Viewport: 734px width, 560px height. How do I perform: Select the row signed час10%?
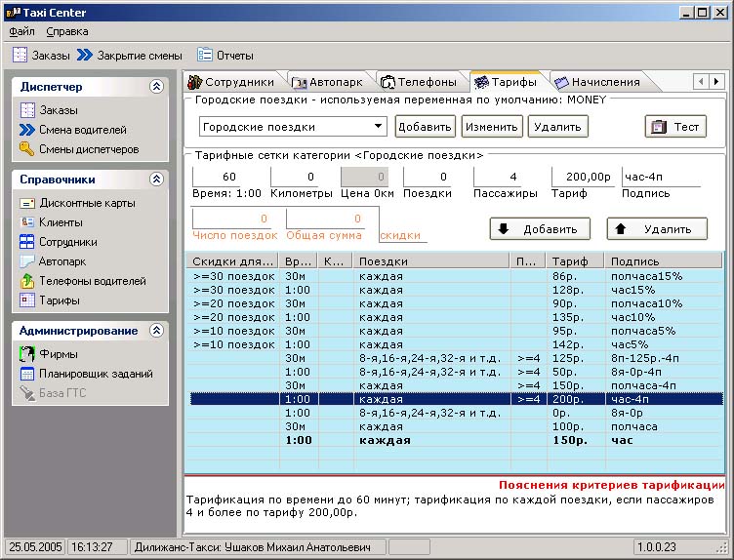pyautogui.click(x=455, y=317)
